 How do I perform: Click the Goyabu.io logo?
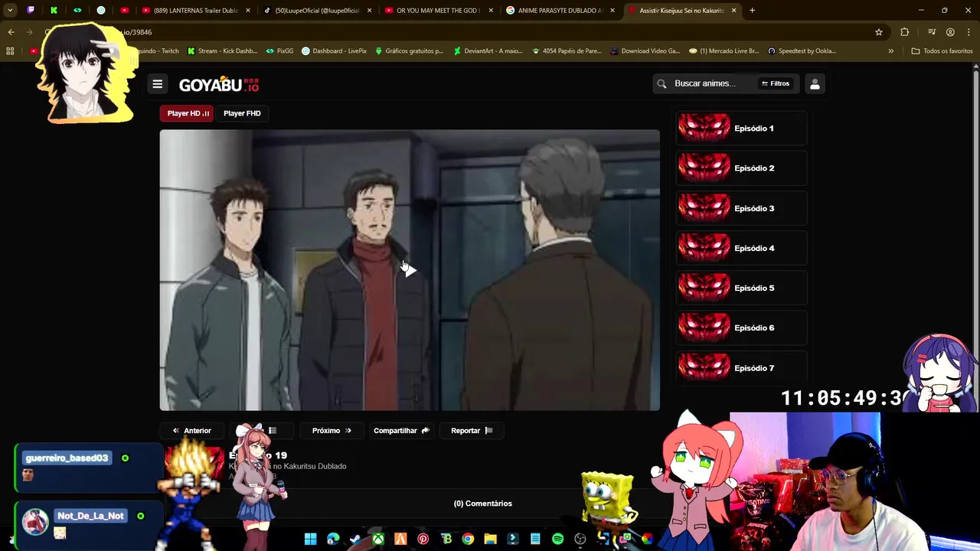point(219,85)
